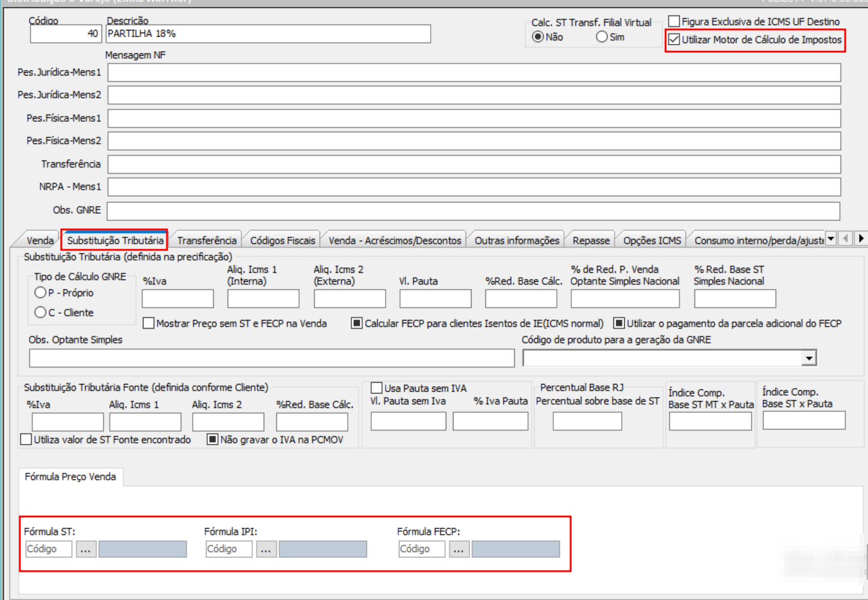Enable Figura Exclusiva de ICMS UF Destino
Screen dimensions: 868x600
[x=674, y=22]
